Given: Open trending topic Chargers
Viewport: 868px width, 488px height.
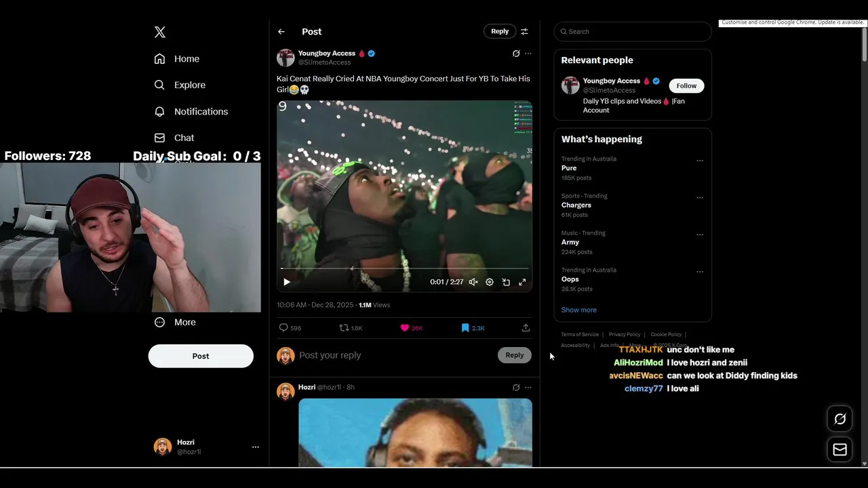Looking at the screenshot, I should [x=576, y=205].
